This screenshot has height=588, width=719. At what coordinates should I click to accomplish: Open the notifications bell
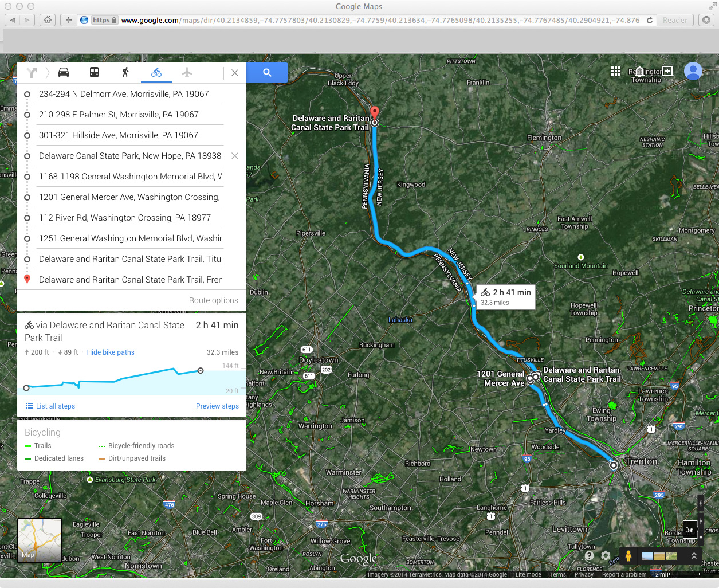click(x=639, y=72)
